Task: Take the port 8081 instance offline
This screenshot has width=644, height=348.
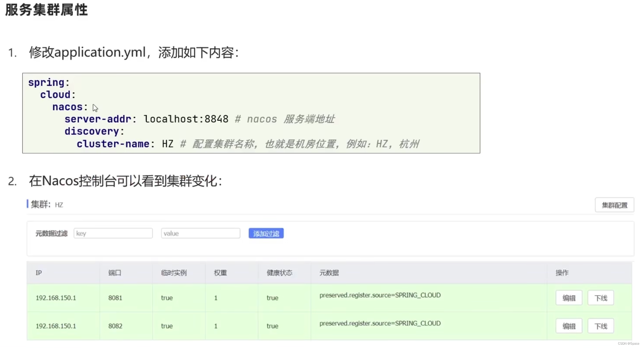Action: pyautogui.click(x=601, y=298)
